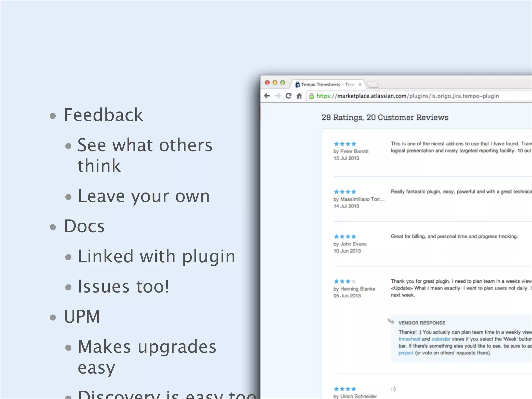Click reviewer name 'by Peter Barratt'
This screenshot has height=399, width=532.
(x=351, y=151)
